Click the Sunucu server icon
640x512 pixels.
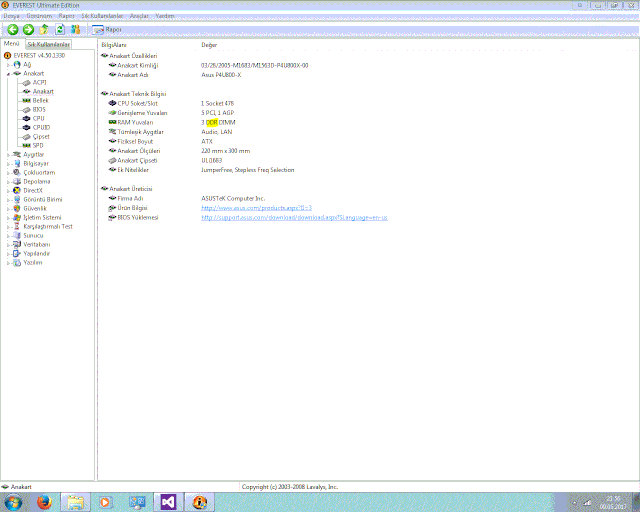click(x=17, y=235)
